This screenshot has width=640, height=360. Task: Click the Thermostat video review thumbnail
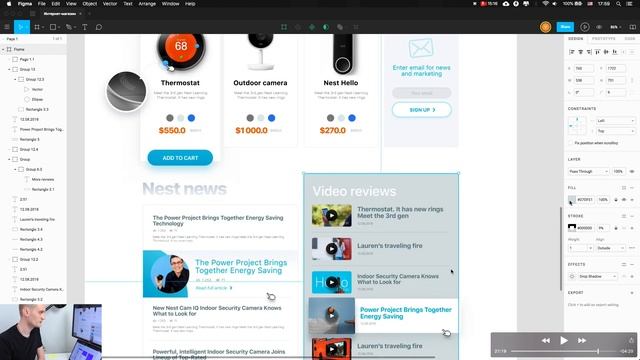point(331,216)
